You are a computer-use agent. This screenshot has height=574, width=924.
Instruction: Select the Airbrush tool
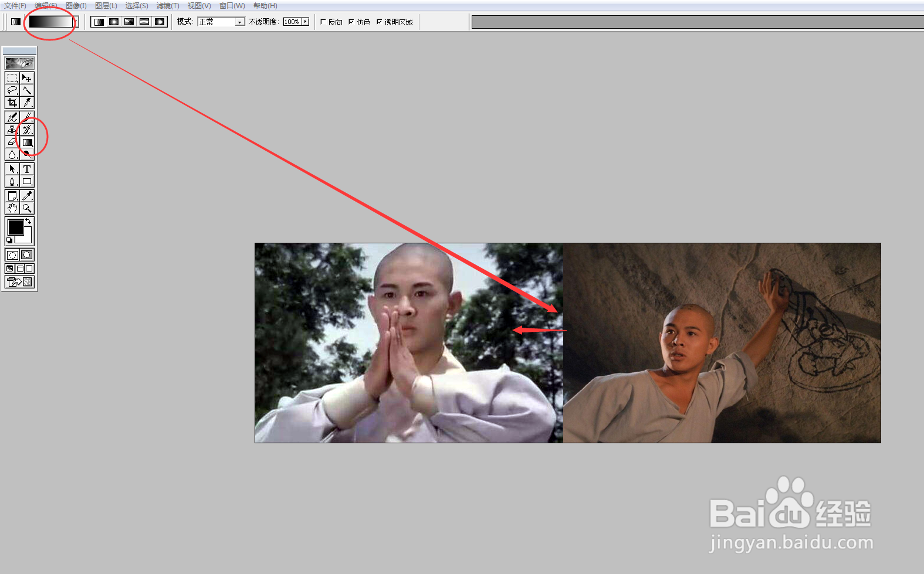[x=12, y=118]
